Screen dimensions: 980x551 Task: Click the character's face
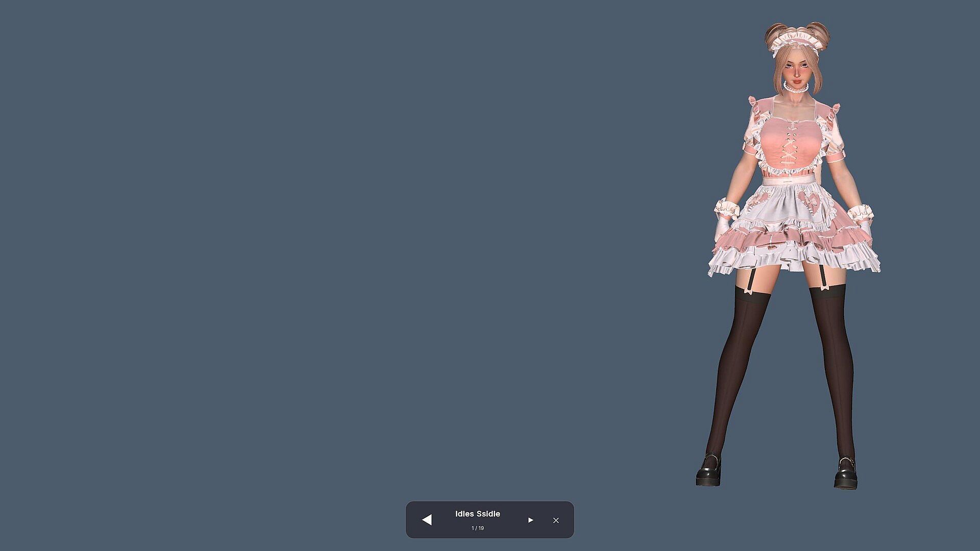pos(796,70)
